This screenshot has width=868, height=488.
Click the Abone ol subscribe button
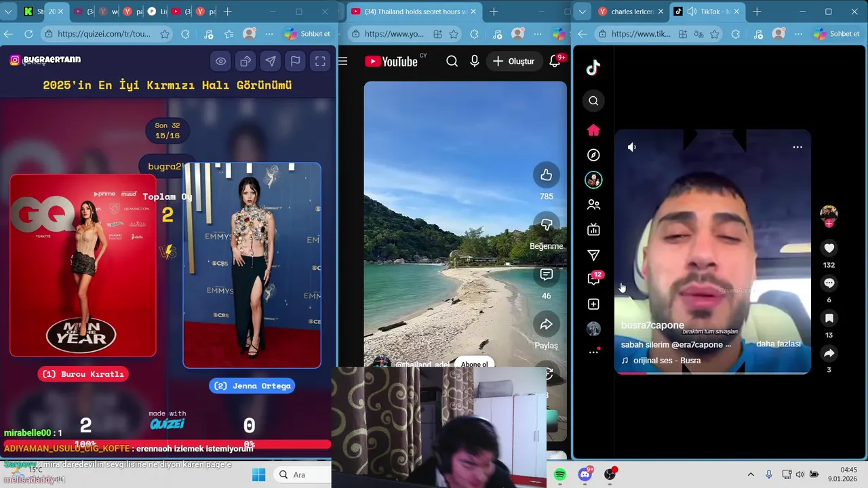(474, 364)
